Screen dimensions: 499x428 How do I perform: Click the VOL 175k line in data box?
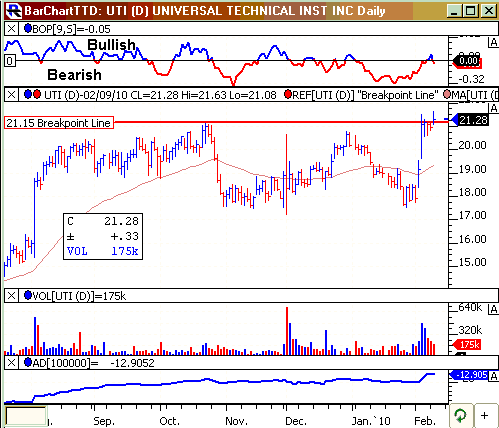[103, 251]
